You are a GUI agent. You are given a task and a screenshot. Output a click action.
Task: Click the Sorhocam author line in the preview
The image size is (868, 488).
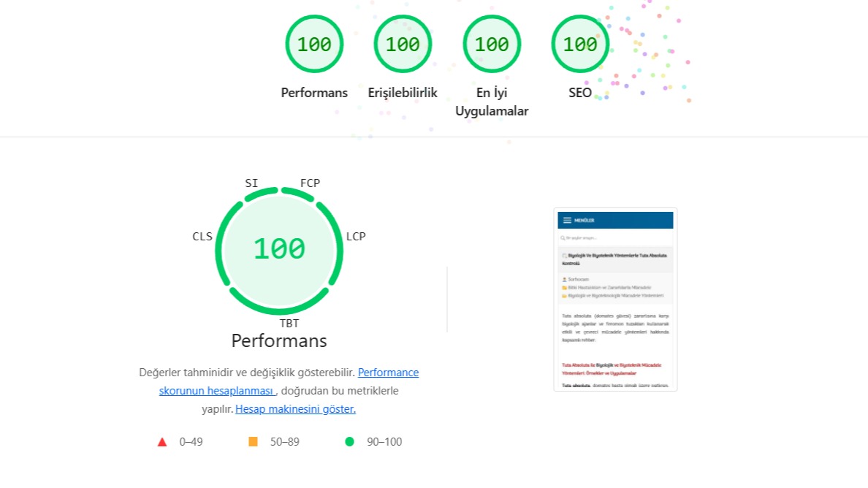pos(577,279)
